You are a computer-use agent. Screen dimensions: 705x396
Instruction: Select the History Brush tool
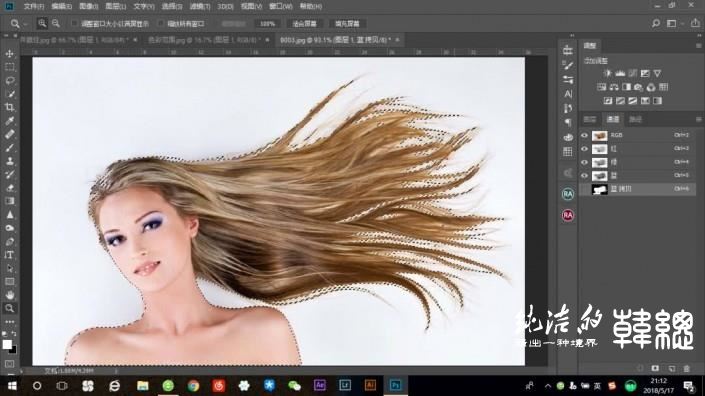point(9,174)
